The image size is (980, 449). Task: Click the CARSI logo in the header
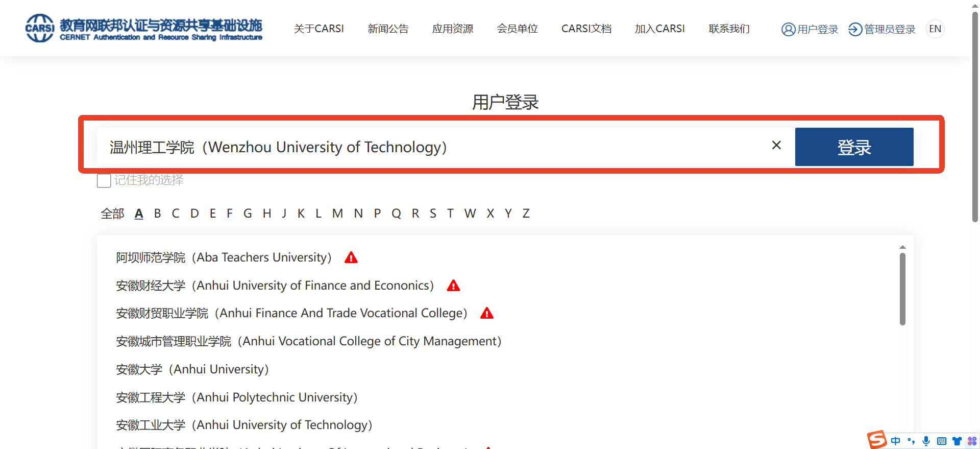coord(40,28)
